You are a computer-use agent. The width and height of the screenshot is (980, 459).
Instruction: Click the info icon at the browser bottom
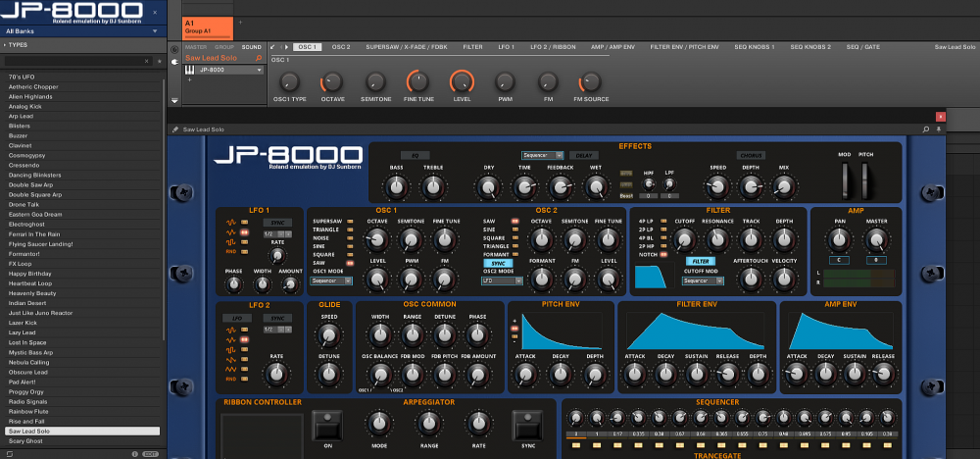[134, 454]
